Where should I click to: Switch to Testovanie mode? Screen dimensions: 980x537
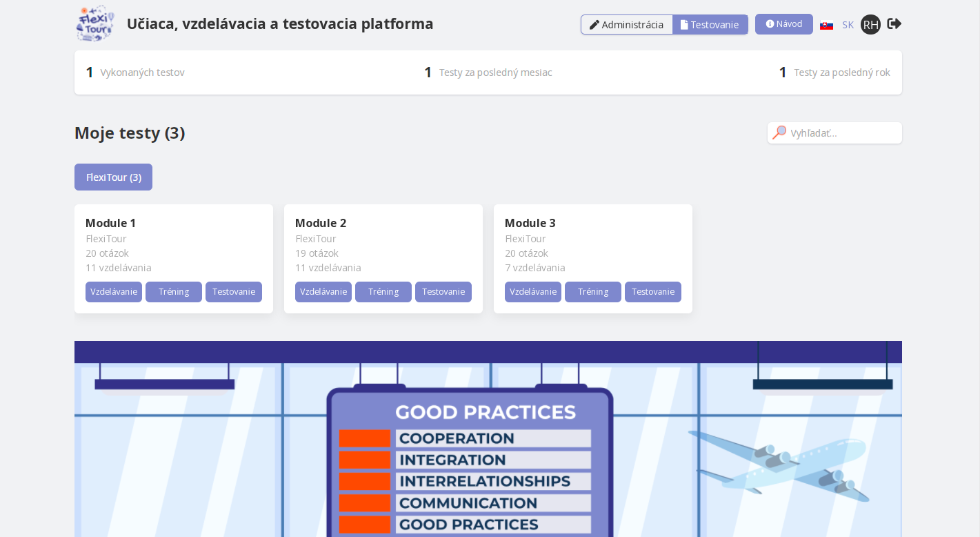pos(710,25)
